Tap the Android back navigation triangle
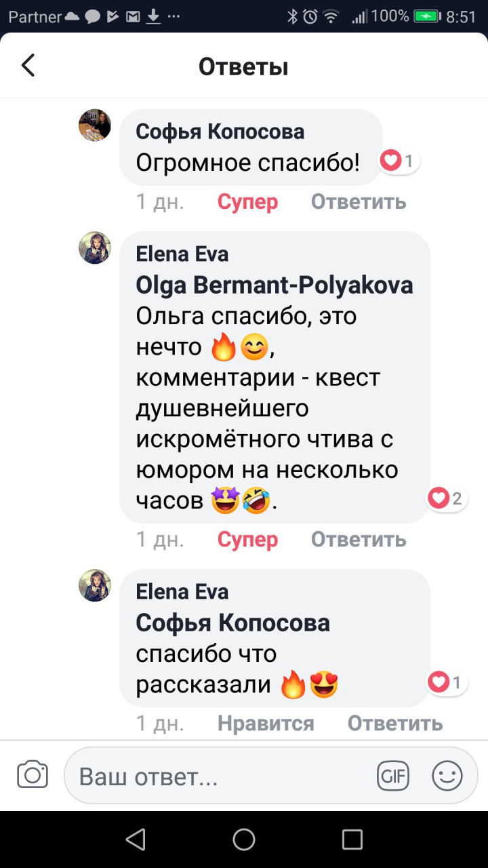488x868 pixels. (136, 840)
